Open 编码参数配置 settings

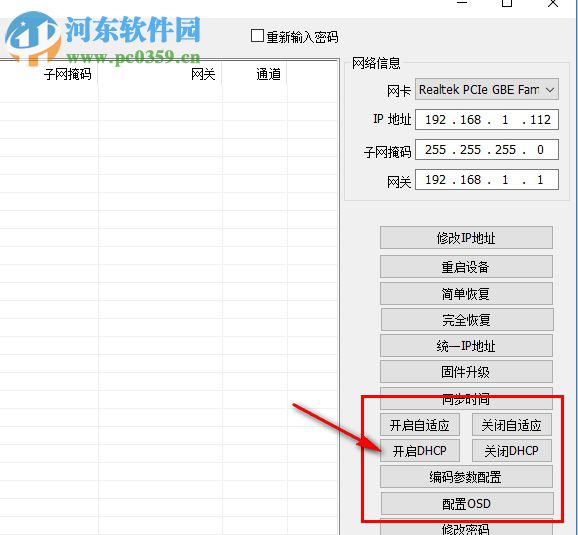(x=466, y=477)
